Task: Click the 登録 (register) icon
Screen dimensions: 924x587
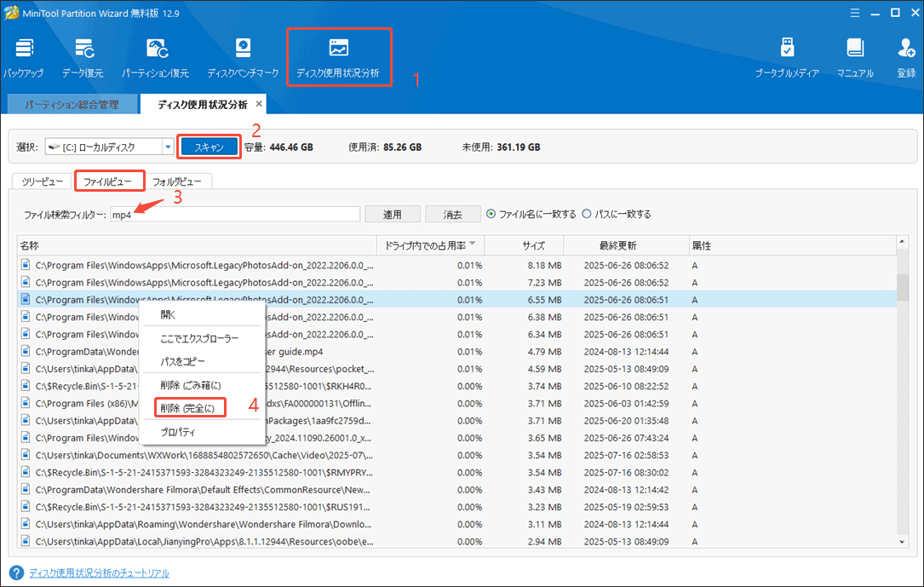Action: point(906,58)
